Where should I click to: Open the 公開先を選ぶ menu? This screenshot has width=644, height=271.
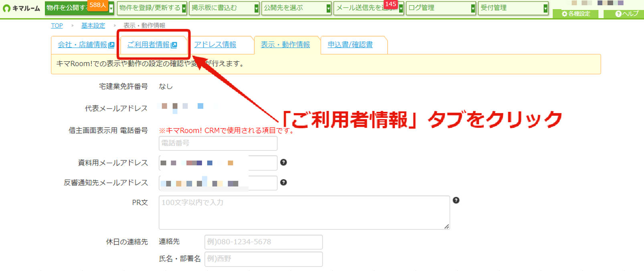(296, 8)
